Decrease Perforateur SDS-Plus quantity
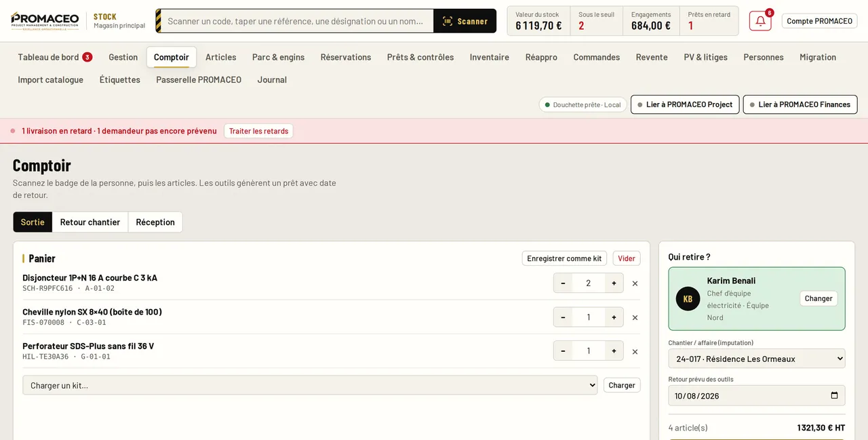The width and height of the screenshot is (868, 440). point(563,351)
